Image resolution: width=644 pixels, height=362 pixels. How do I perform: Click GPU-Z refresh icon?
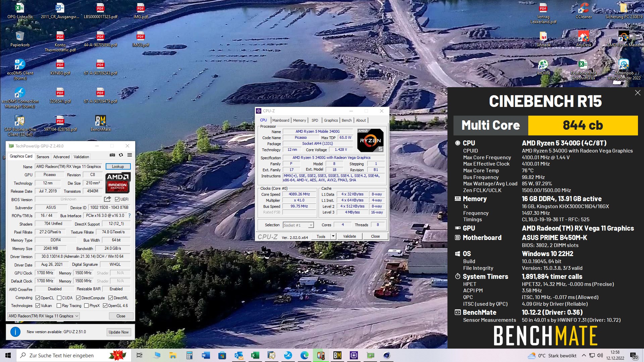click(121, 155)
